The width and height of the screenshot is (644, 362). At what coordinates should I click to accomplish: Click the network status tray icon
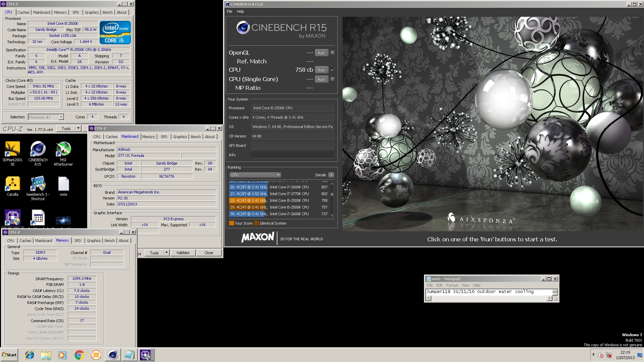[609, 355]
